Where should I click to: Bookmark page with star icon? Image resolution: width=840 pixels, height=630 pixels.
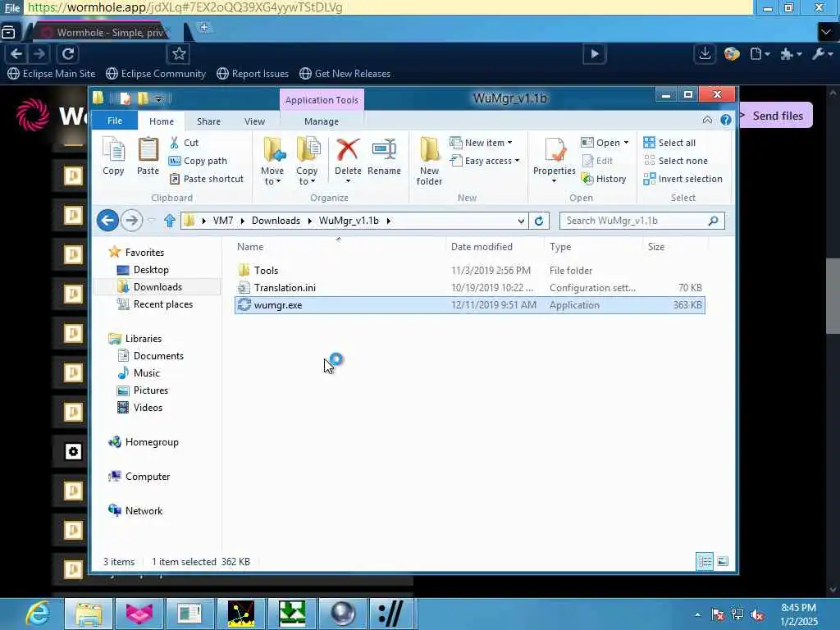pyautogui.click(x=179, y=54)
